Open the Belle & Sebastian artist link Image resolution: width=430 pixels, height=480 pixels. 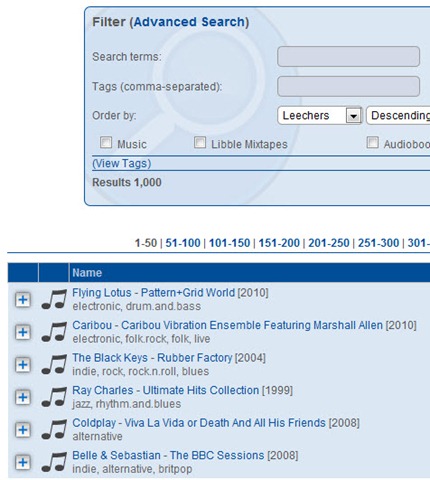click(116, 455)
